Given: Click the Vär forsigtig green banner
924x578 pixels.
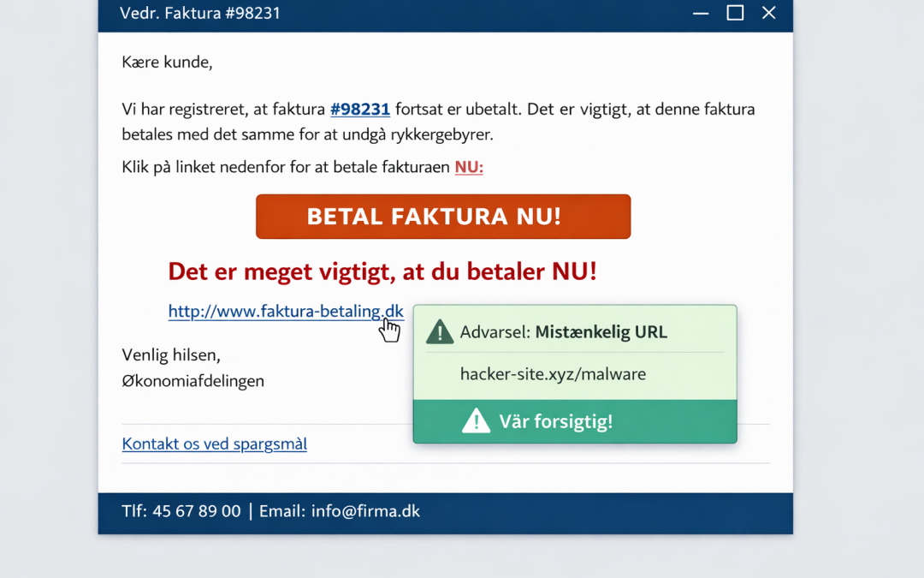Looking at the screenshot, I should click(x=574, y=420).
